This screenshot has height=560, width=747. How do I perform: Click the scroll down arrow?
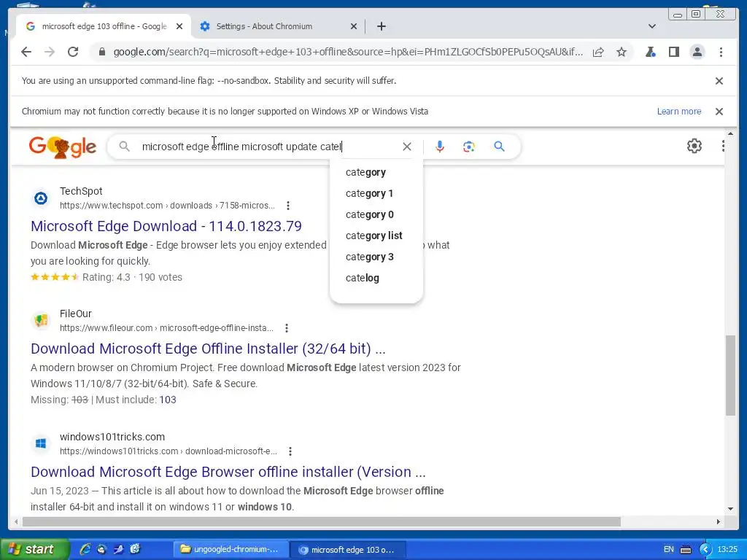coord(731,509)
